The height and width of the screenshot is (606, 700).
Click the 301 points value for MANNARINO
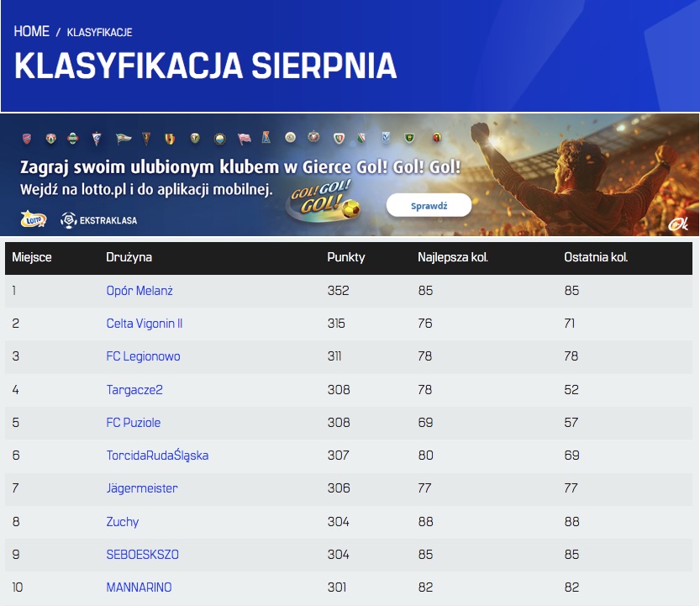pyautogui.click(x=337, y=588)
